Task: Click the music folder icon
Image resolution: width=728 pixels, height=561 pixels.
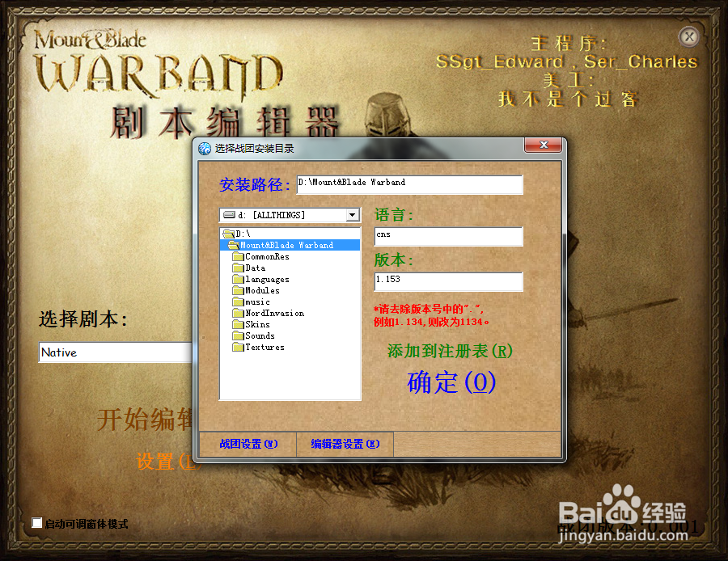Action: click(x=238, y=302)
